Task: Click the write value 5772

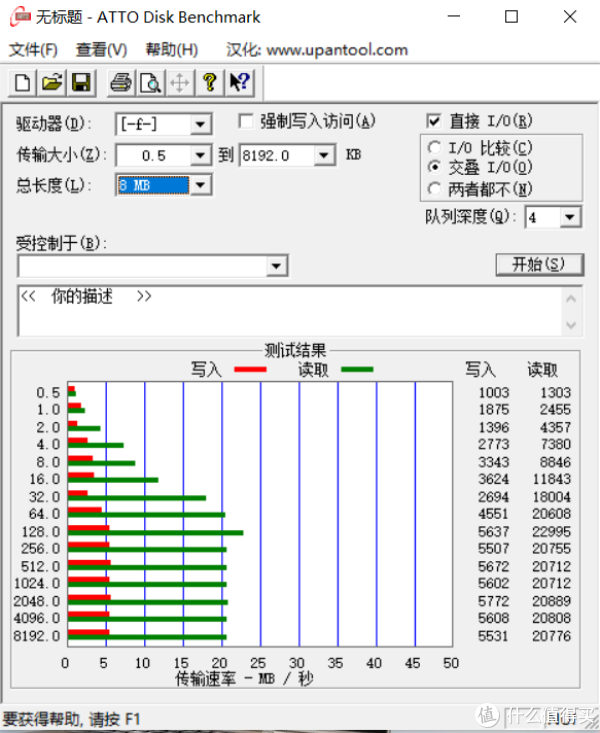Action: click(493, 601)
